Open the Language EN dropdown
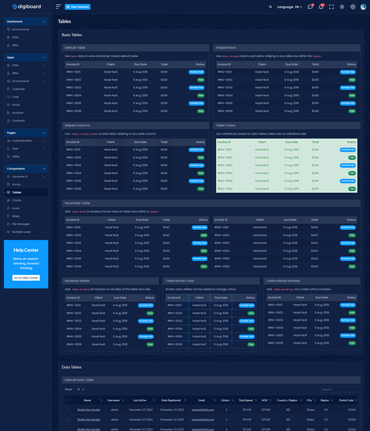This screenshot has width=370, height=431. [x=289, y=7]
